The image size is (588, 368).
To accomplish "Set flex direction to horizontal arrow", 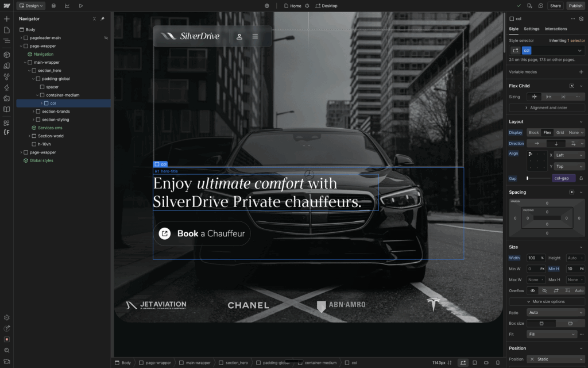I will [537, 143].
